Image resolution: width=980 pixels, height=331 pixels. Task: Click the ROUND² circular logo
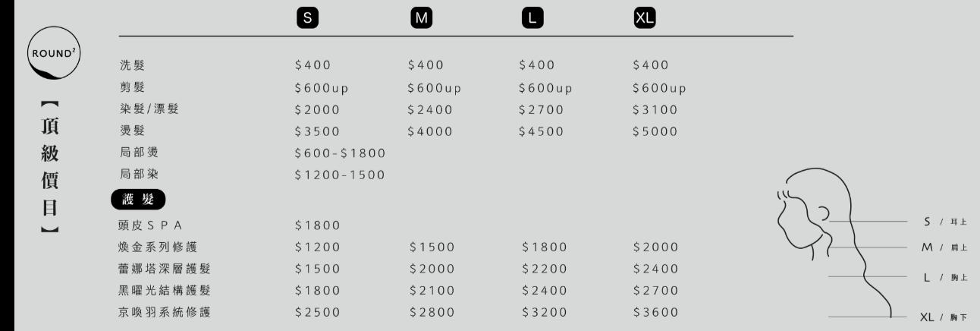coord(55,55)
